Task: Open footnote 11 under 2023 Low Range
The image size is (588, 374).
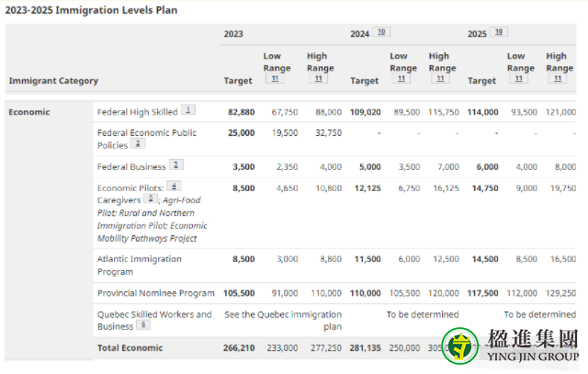Action: coord(275,78)
